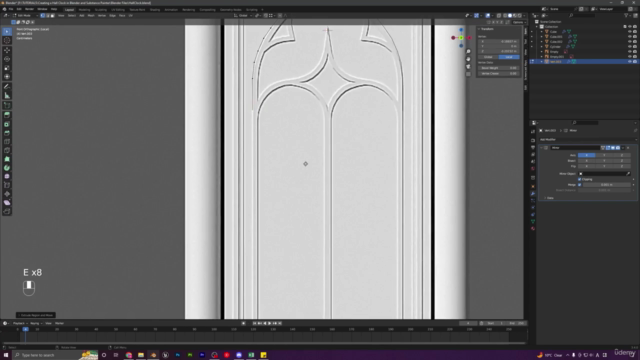The height and width of the screenshot is (360, 640).
Task: Select the Spin tool
Action: [7, 168]
